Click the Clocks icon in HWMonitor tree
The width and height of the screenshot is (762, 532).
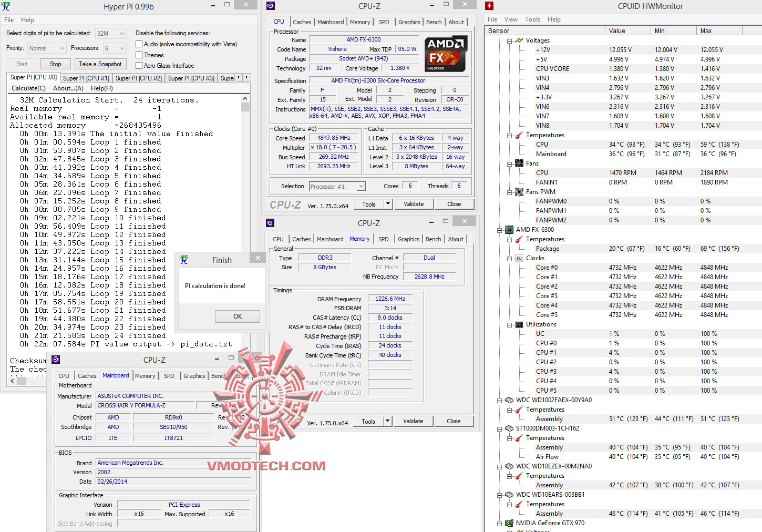coord(519,258)
